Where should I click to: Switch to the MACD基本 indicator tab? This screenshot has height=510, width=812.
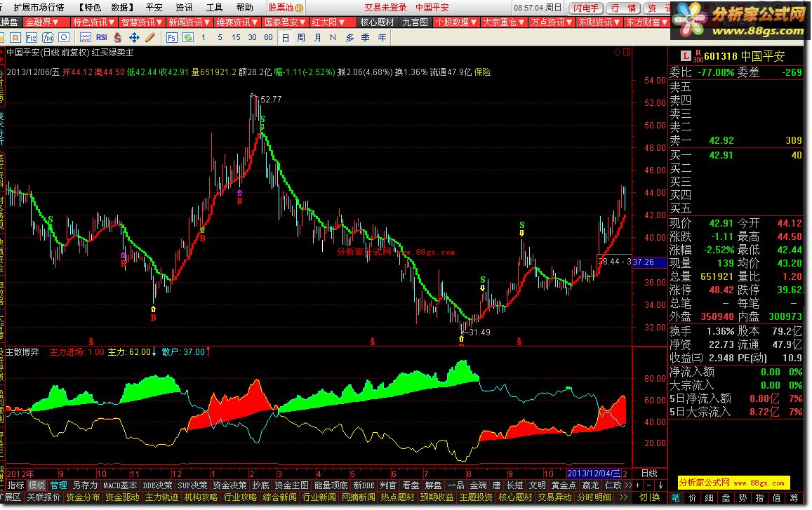(119, 485)
